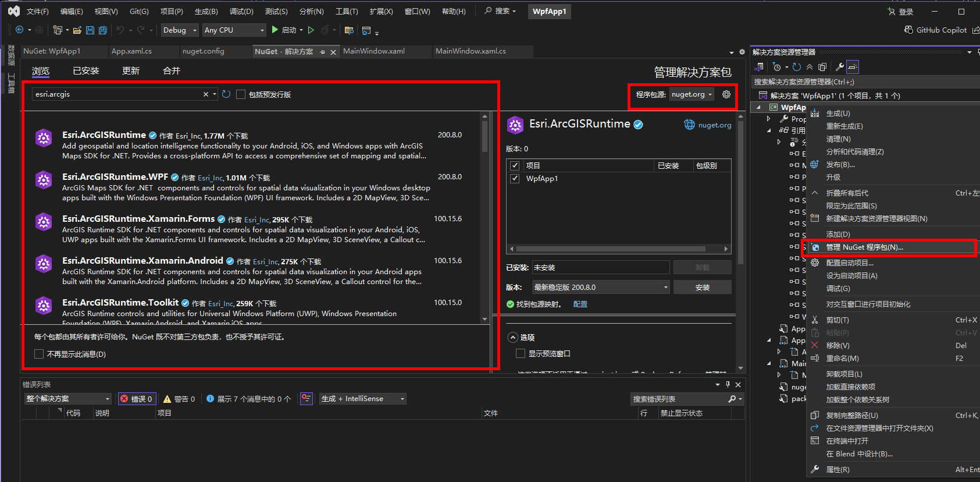Click switch views icon in Solution Explorer
Viewport: 980px width, 482px height.
pyautogui.click(x=759, y=67)
